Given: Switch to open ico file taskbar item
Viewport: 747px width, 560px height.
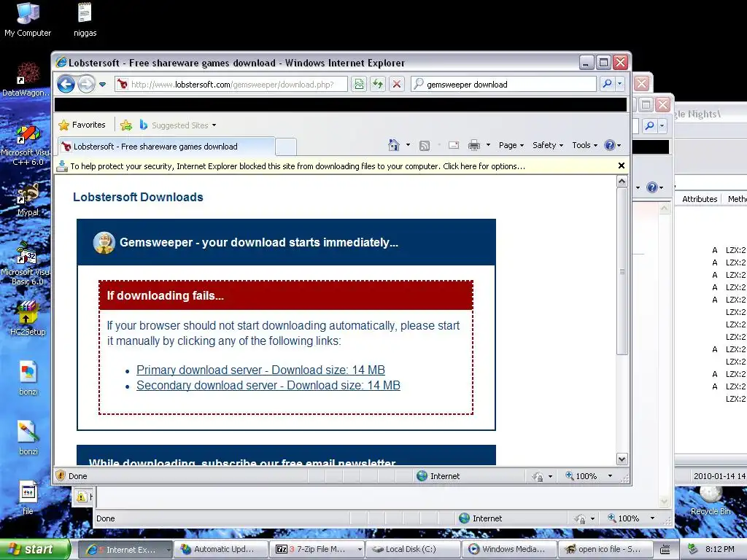Looking at the screenshot, I should [x=605, y=550].
